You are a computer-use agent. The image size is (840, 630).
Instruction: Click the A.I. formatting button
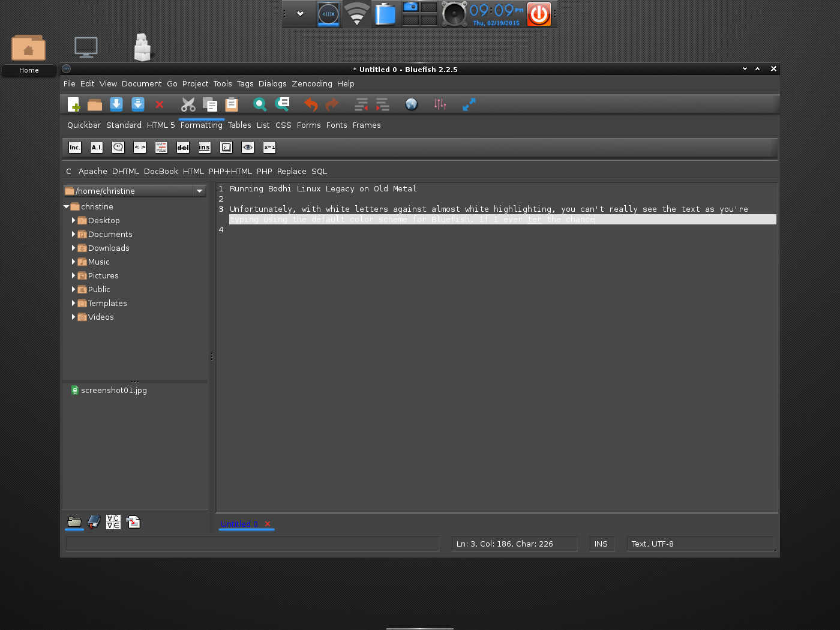[x=97, y=147]
